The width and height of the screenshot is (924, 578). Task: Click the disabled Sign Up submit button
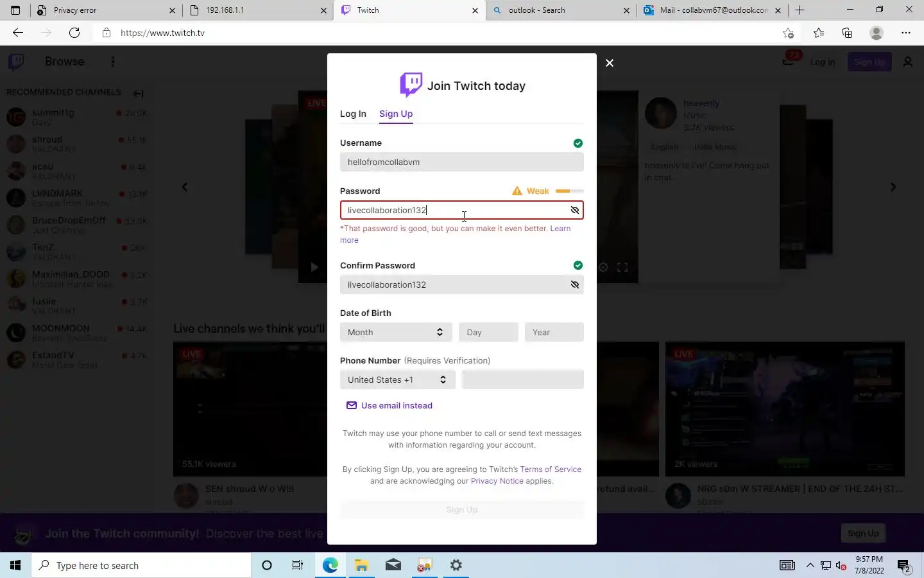pos(462,509)
